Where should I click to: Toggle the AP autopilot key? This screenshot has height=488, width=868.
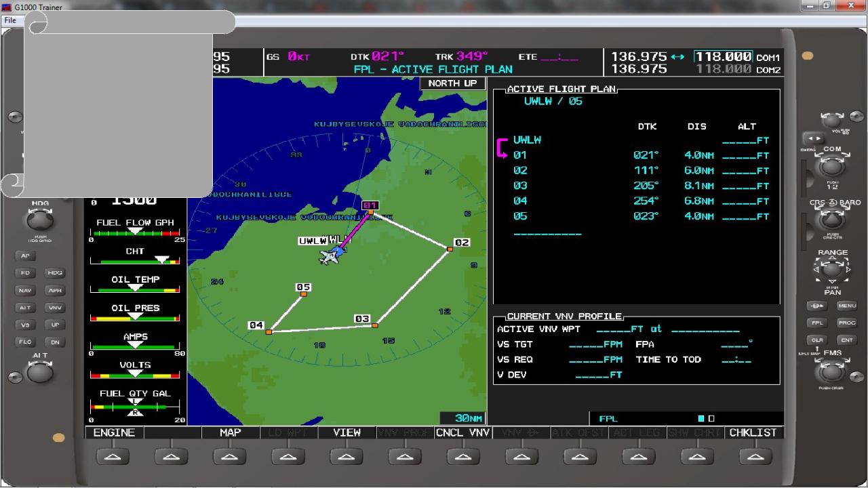click(25, 256)
